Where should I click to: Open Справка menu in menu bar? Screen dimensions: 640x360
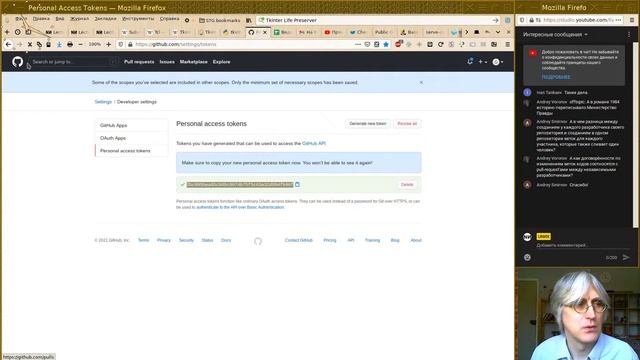[x=169, y=19]
